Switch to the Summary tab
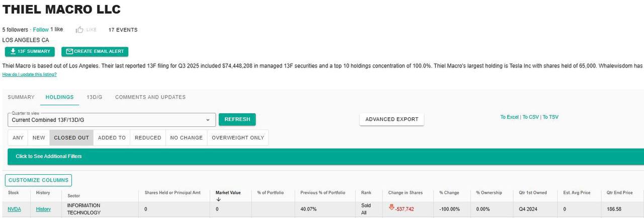 tap(21, 97)
